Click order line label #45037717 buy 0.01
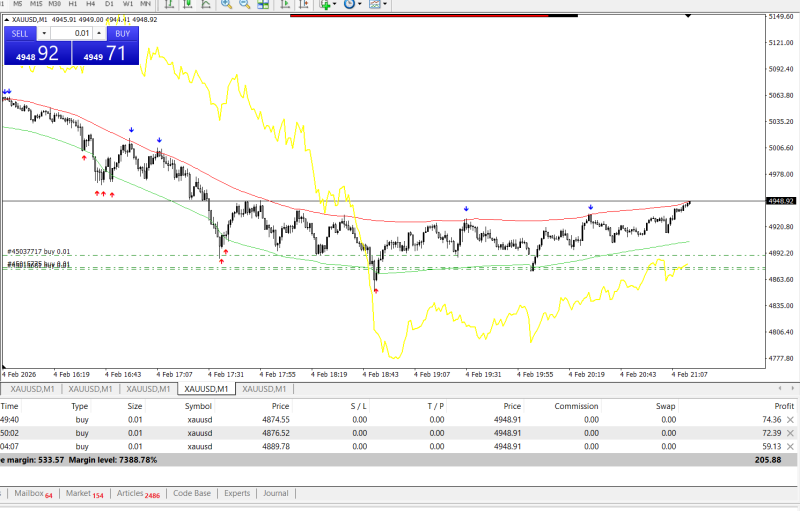 (39, 251)
